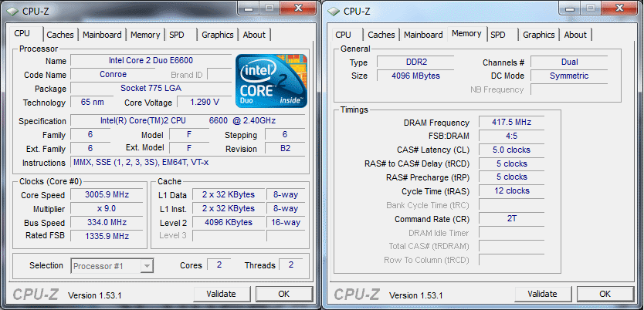This screenshot has height=310, width=644.
Task: Click the Level 2 4096 KBytes cache value
Action: (x=228, y=223)
